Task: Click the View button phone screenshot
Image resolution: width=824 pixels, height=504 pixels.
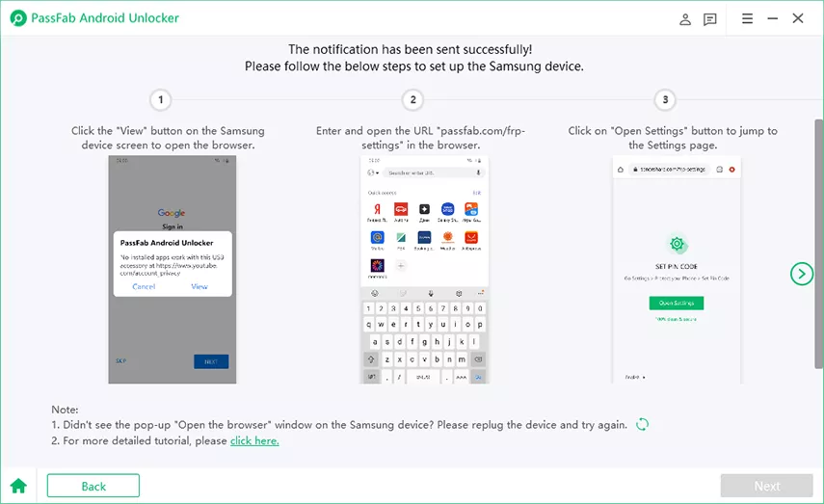Action: tap(173, 269)
